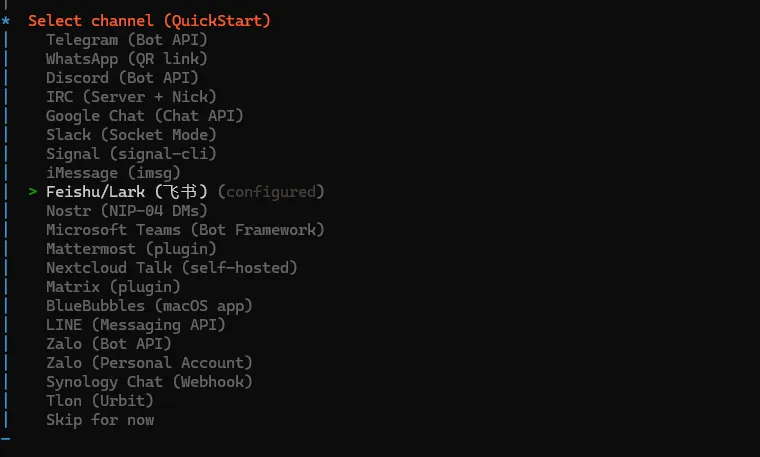The width and height of the screenshot is (760, 457).
Task: Select LINE (Messaging API) option
Action: pos(136,325)
